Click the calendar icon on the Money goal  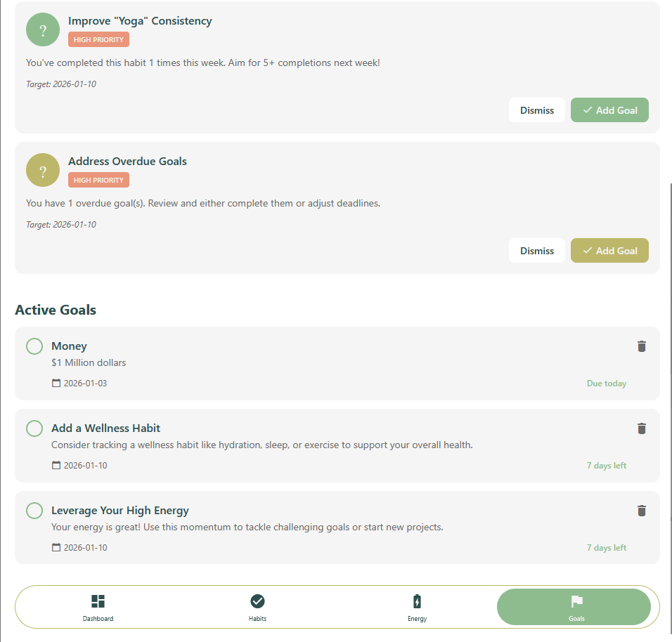click(56, 384)
